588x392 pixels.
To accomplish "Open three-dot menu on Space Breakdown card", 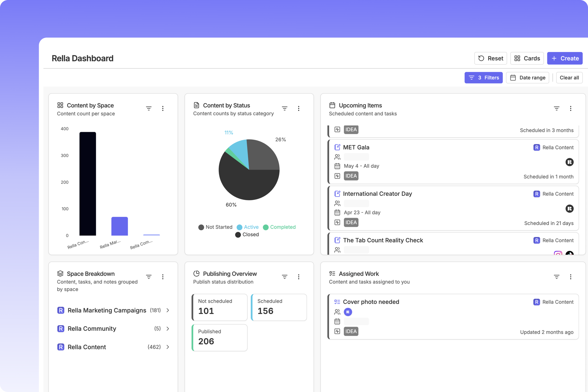I will (163, 277).
